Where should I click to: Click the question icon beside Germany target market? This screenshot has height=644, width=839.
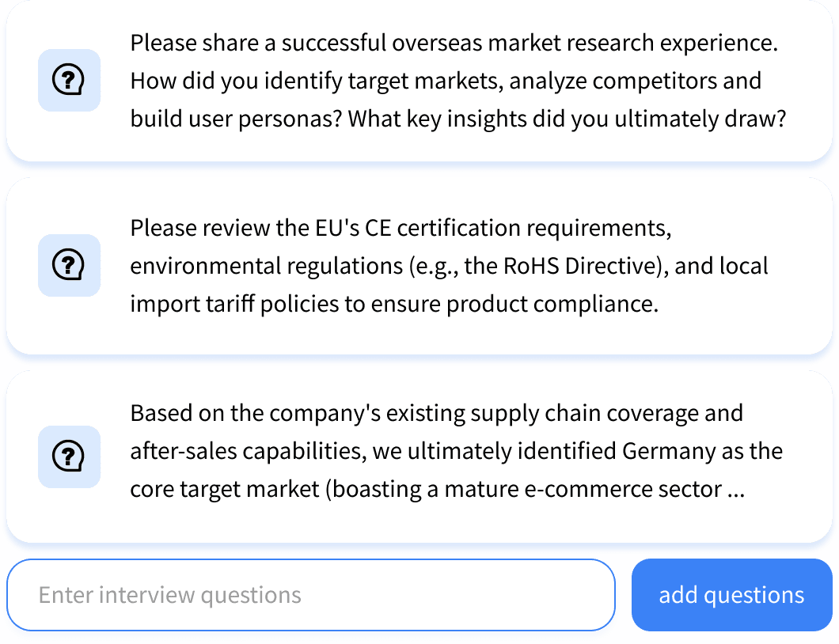click(69, 456)
